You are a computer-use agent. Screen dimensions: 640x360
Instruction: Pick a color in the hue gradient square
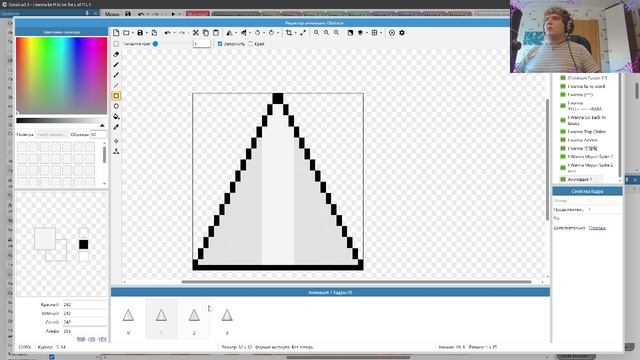click(62, 76)
